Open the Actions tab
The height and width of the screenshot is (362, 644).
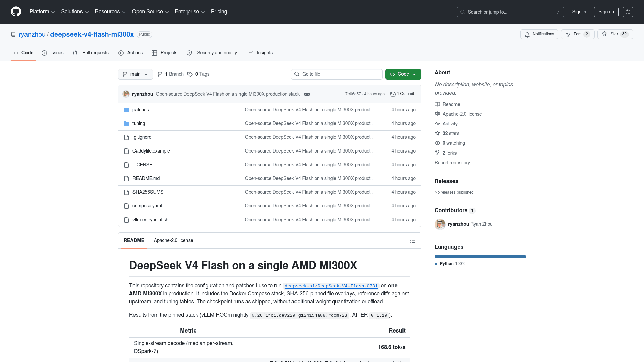pyautogui.click(x=130, y=53)
